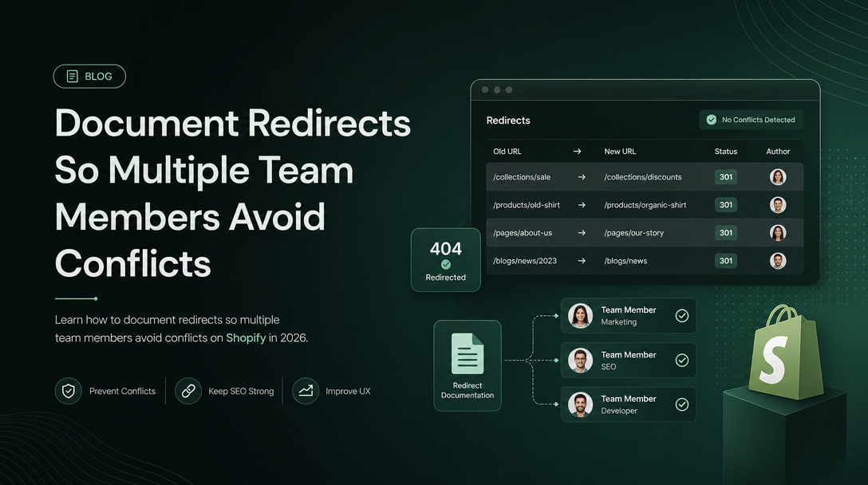The height and width of the screenshot is (485, 868).
Task: Click the Status column header
Action: 726,151
